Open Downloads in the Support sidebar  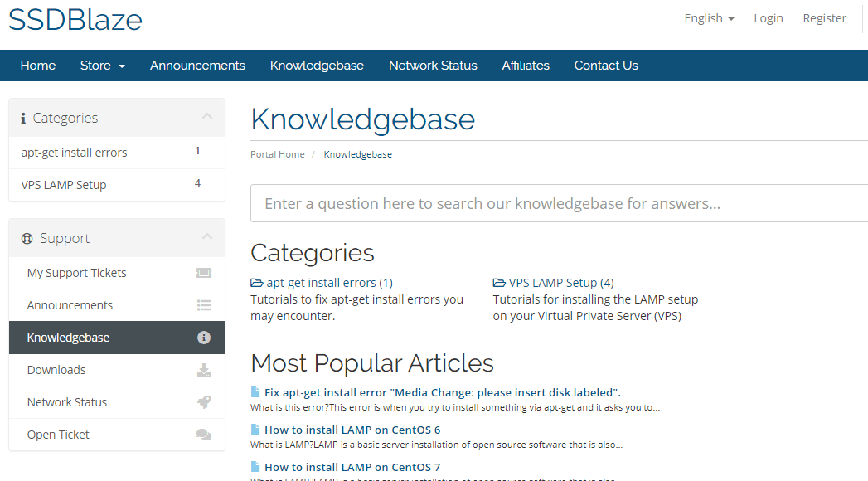pos(117,370)
